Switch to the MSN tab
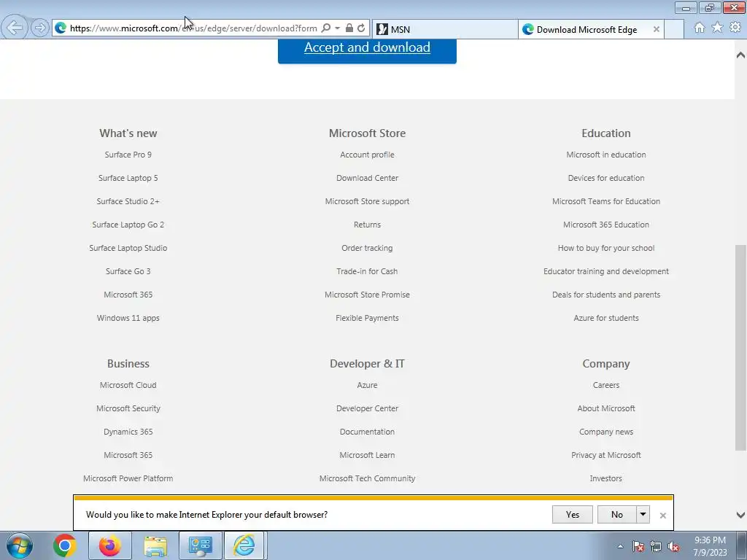 pyautogui.click(x=444, y=29)
